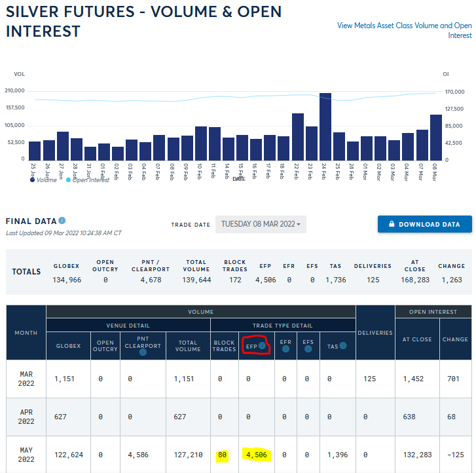
Task: Click the 10 Feb volume bar
Action: 200,143
